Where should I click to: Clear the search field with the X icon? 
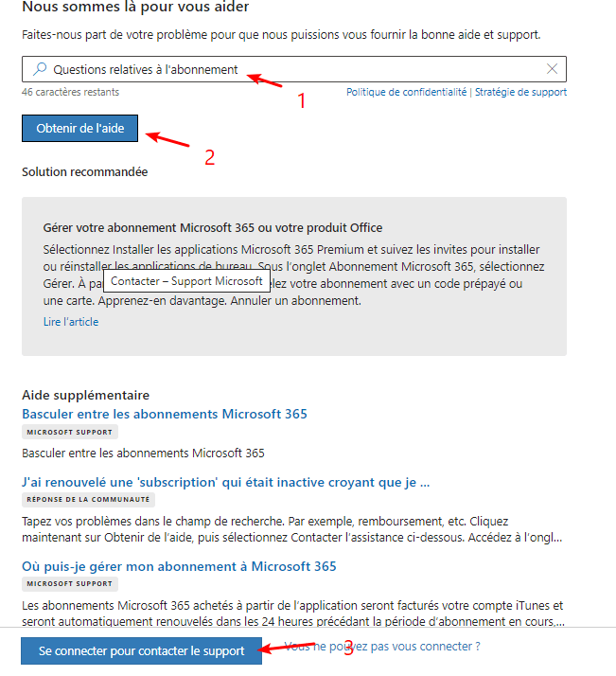tap(552, 68)
